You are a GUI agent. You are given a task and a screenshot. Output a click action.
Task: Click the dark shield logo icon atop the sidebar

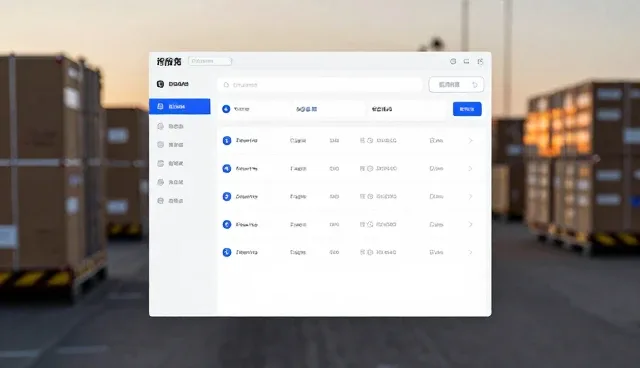160,84
